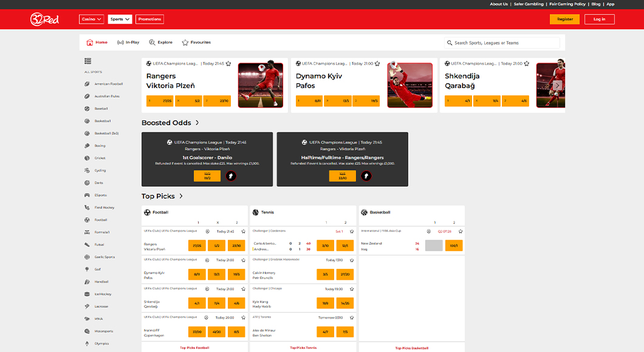Favourite the Rangers vs Viktoria Plzeň featured card
Image resolution: width=644 pixels, height=352 pixels.
(x=228, y=64)
